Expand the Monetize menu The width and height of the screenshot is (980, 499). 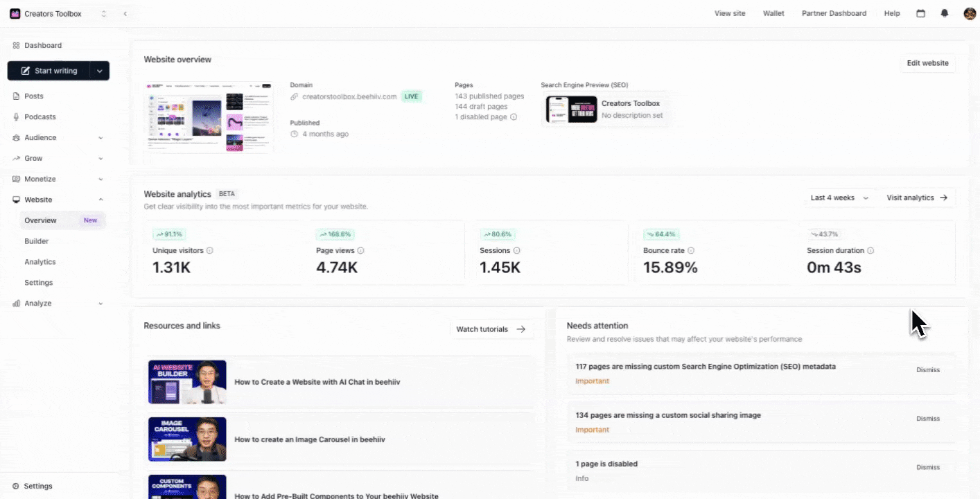pyautogui.click(x=58, y=179)
